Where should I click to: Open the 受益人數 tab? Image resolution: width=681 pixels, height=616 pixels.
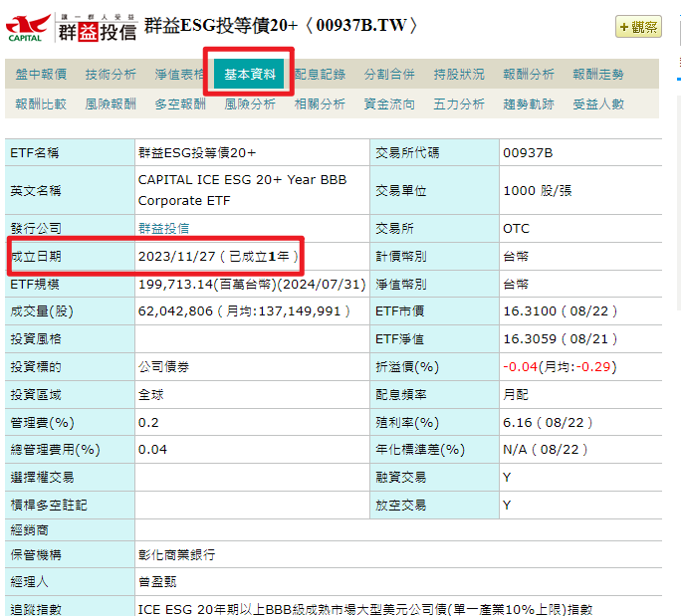[x=598, y=103]
